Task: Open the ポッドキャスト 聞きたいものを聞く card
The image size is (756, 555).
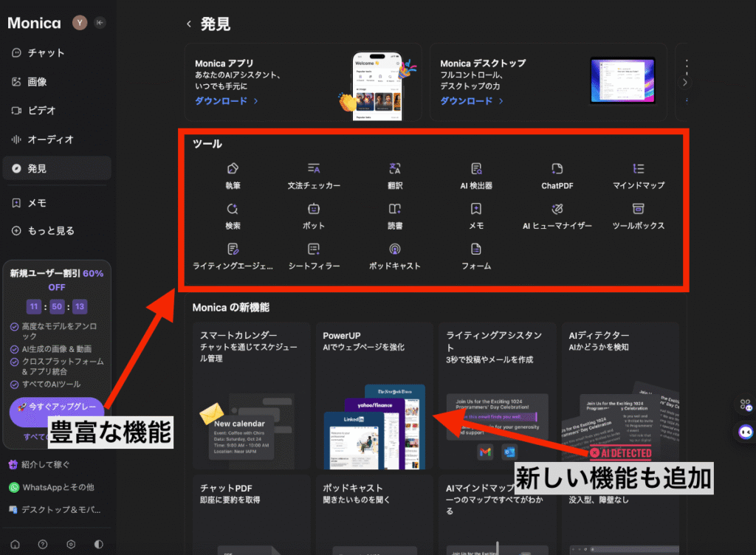Action: point(374,515)
